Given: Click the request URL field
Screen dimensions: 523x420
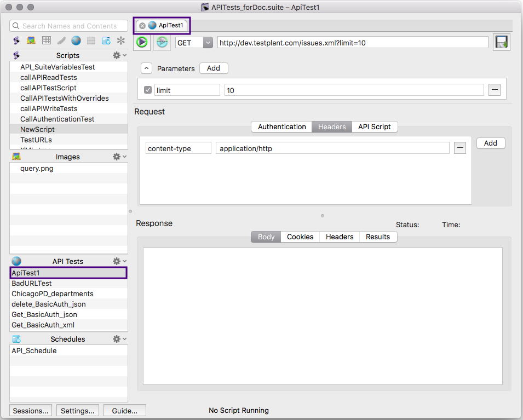Looking at the screenshot, I should [353, 43].
